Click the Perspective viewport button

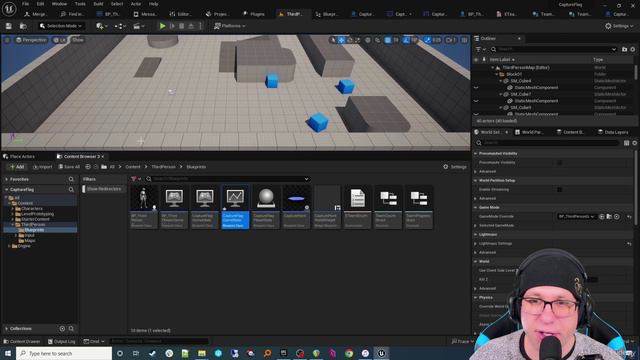[31, 40]
